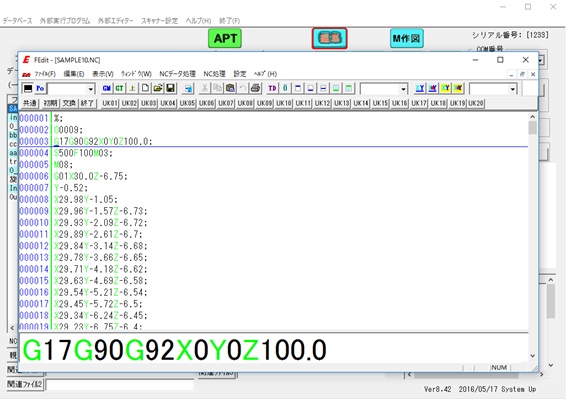Click the bottom-line window layout icon

[x=311, y=88]
